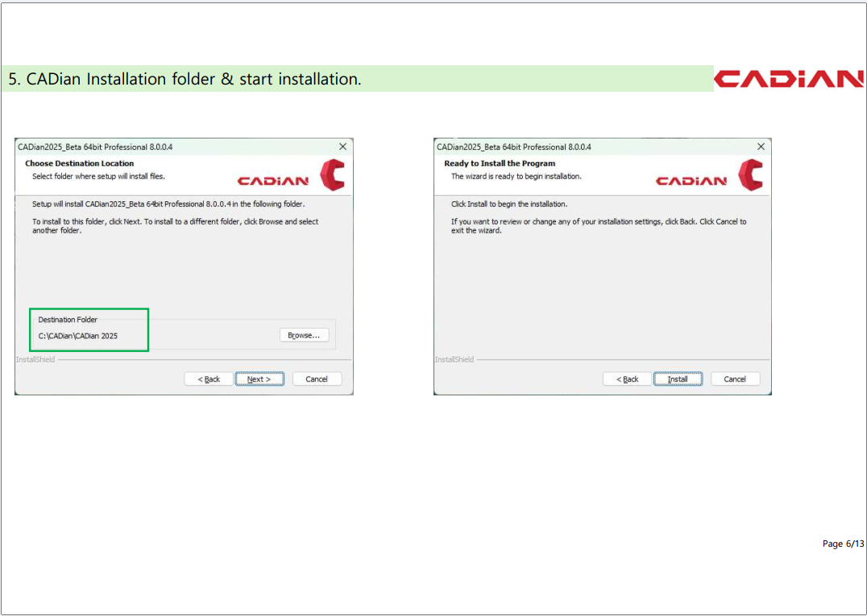
Task: Cancel the Ready to Install the Program dialog
Action: click(735, 379)
